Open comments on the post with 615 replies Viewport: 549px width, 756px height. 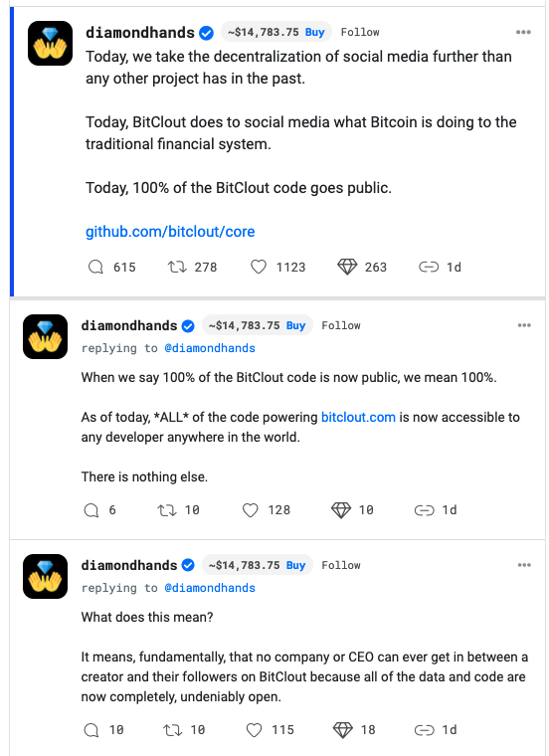pyautogui.click(x=95, y=267)
